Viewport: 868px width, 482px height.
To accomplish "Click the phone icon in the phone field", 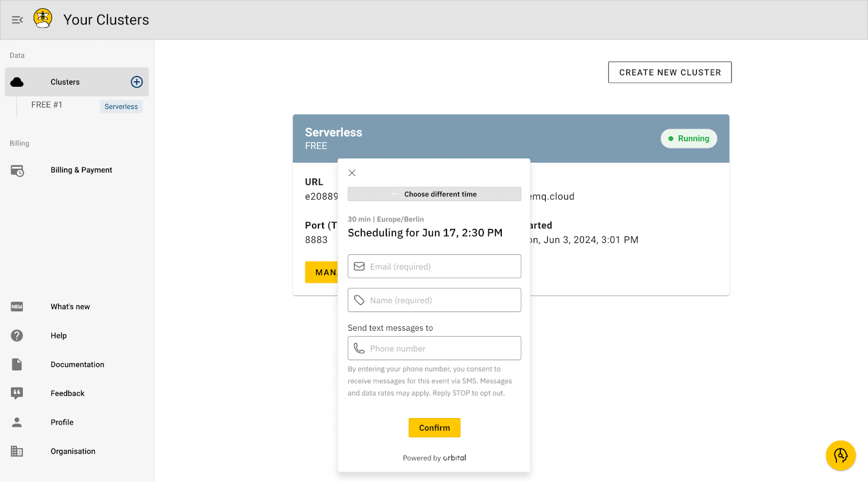I will [x=359, y=348].
